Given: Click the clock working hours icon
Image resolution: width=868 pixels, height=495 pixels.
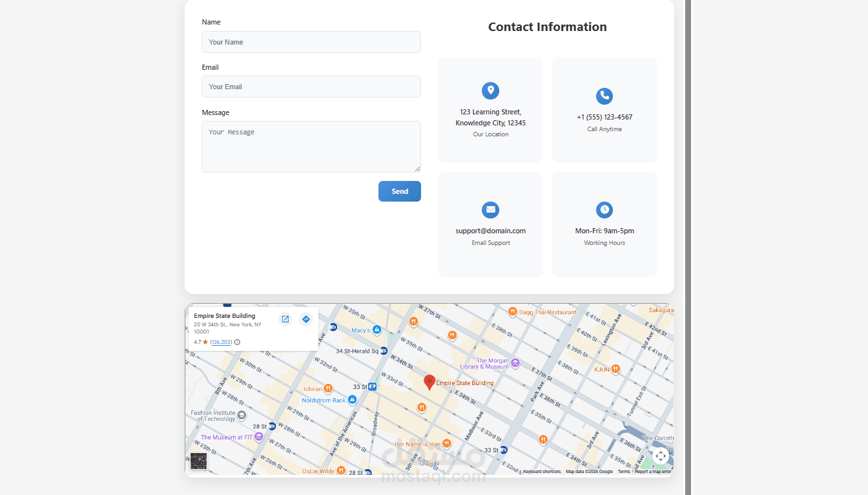Looking at the screenshot, I should (604, 210).
